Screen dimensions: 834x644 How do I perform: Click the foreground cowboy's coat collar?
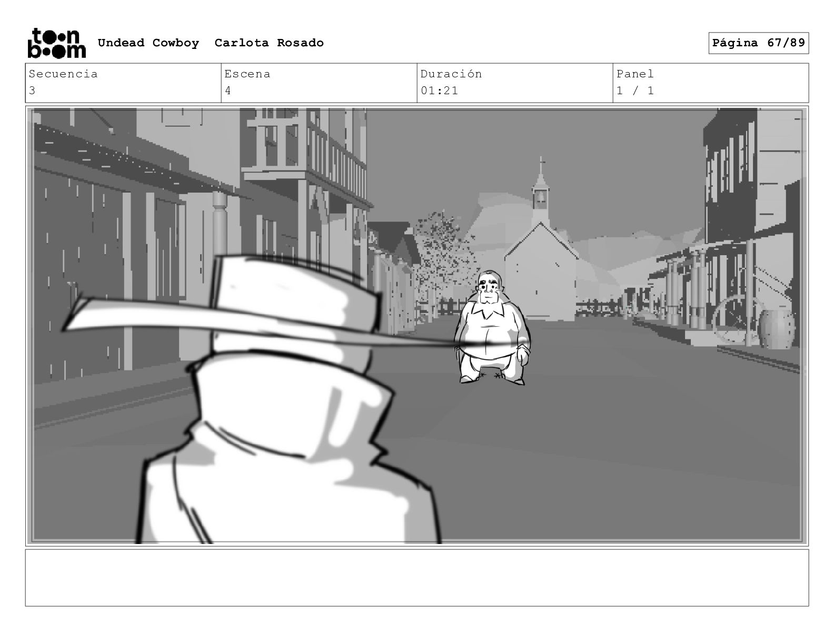tap(295, 405)
